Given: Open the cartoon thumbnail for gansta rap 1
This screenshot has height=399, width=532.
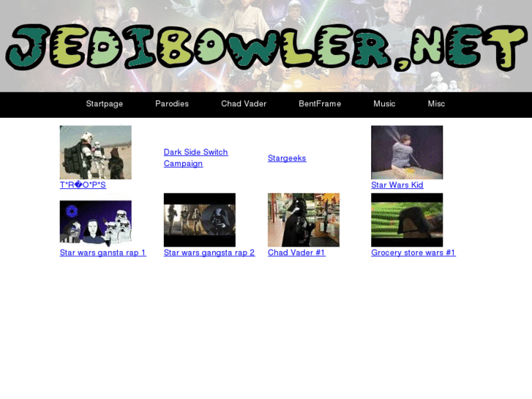Looking at the screenshot, I should click(96, 222).
